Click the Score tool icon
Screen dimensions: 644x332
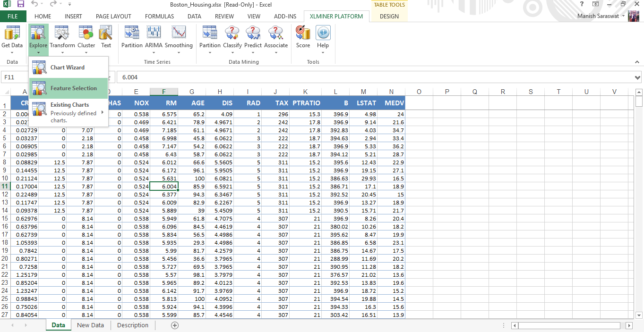(303, 34)
